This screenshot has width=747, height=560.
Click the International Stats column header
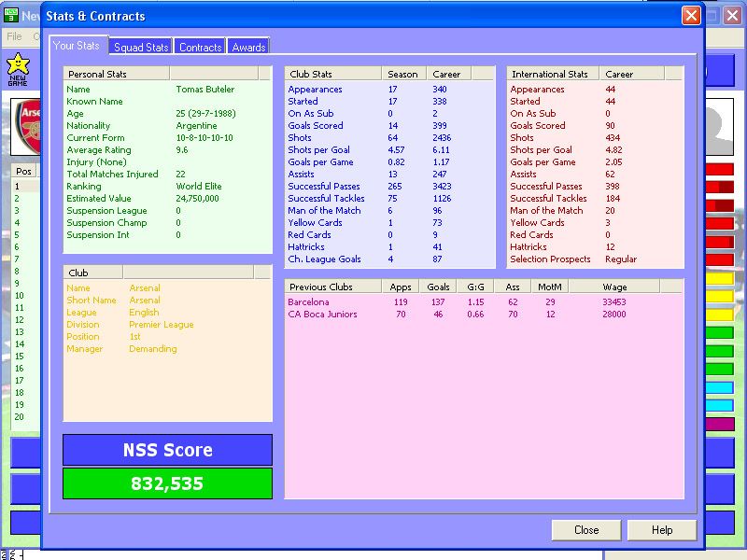point(551,74)
